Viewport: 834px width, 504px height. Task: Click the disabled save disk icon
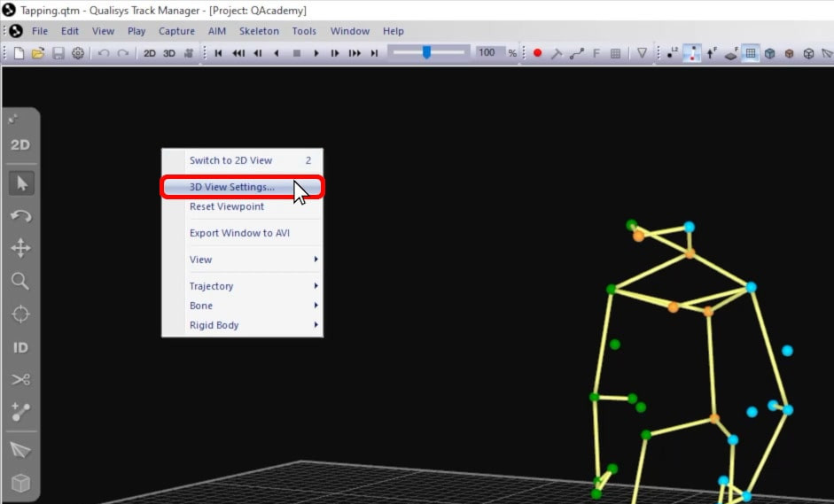coord(58,53)
